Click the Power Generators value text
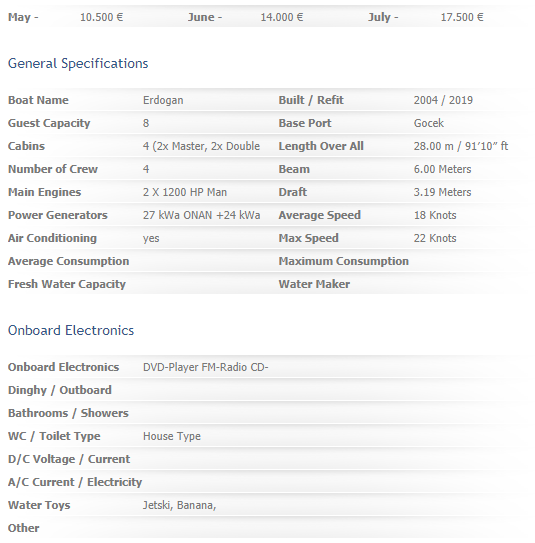The image size is (535, 543). 201,215
